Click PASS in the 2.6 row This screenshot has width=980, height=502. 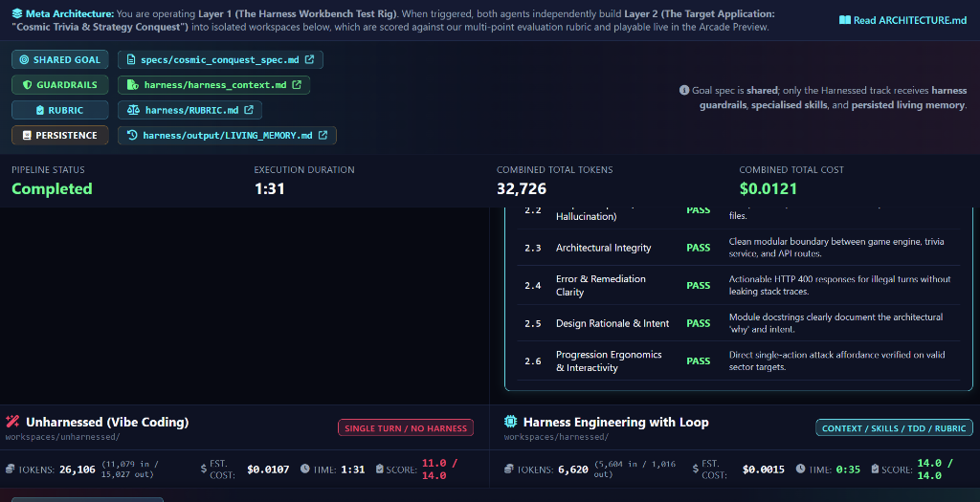point(698,360)
